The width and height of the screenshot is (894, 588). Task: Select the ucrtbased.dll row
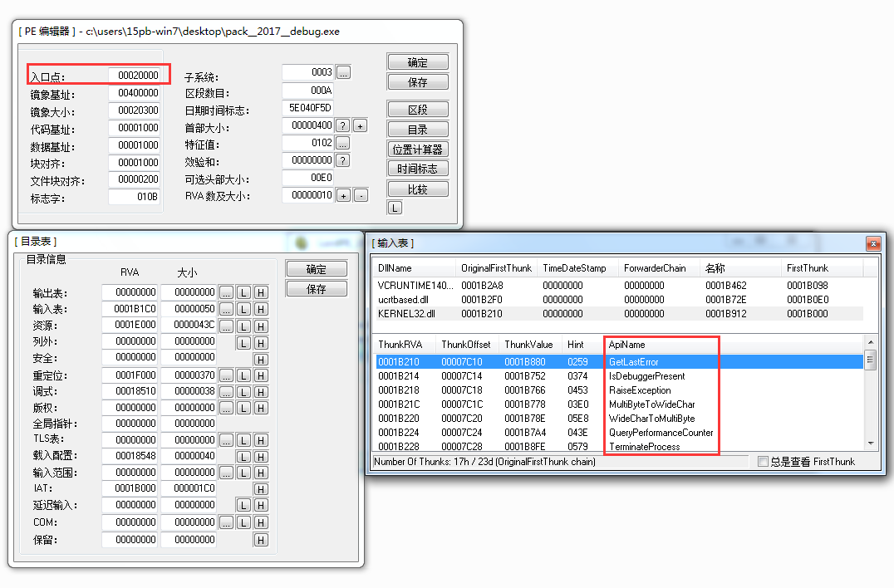point(619,300)
